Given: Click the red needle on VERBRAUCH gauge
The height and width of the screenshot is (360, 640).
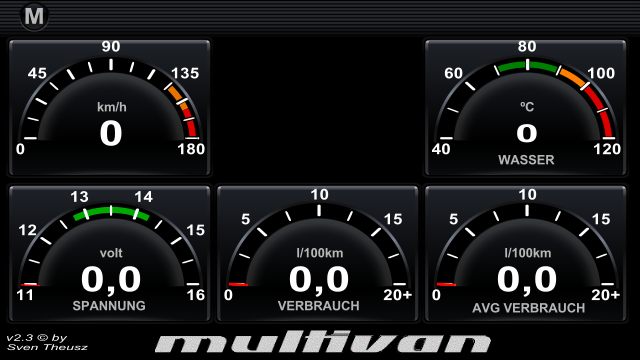Looking at the screenshot, I should click(x=238, y=284).
